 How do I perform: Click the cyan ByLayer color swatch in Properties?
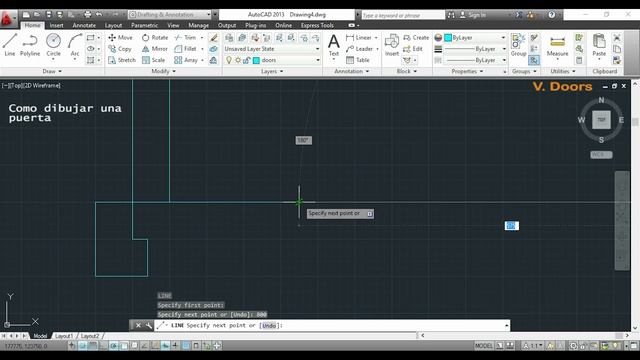pyautogui.click(x=448, y=38)
